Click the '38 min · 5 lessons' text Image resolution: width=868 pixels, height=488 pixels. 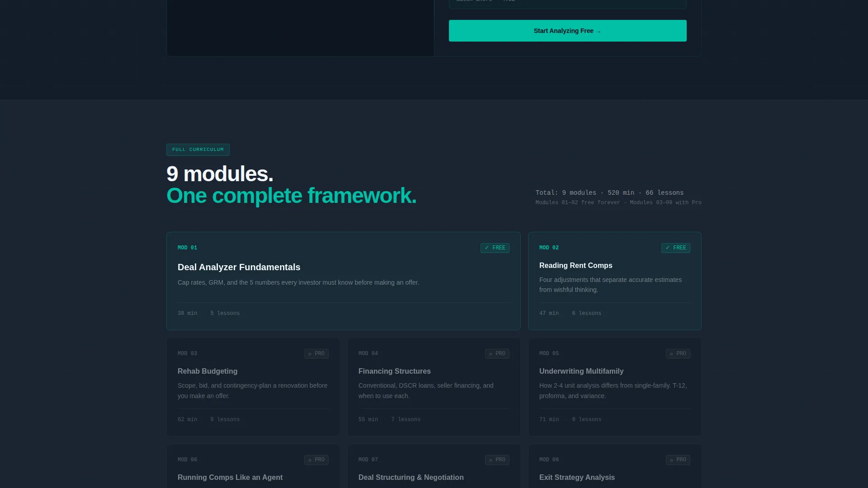208,313
